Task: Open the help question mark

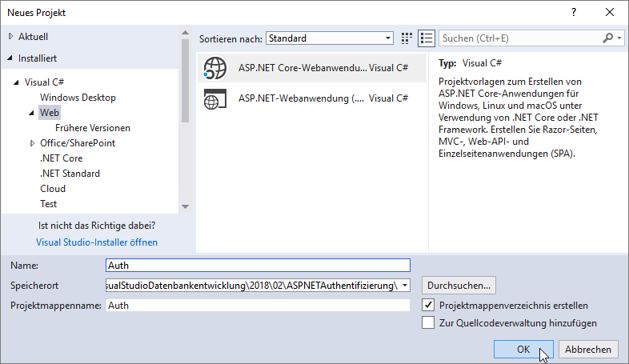Action: [574, 13]
